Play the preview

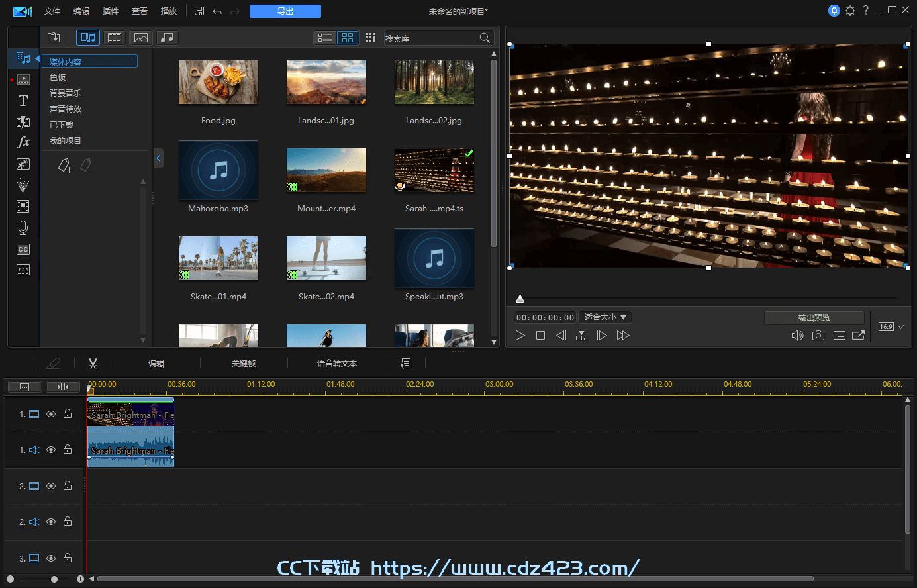[520, 336]
